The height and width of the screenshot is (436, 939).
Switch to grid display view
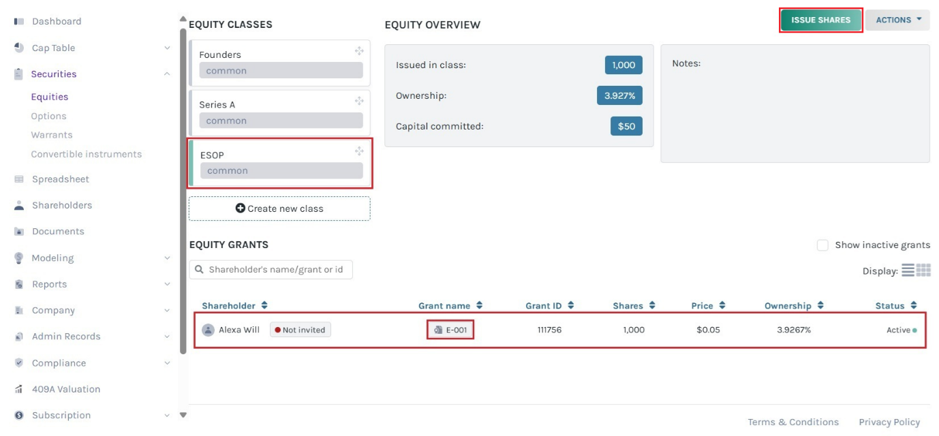point(923,270)
